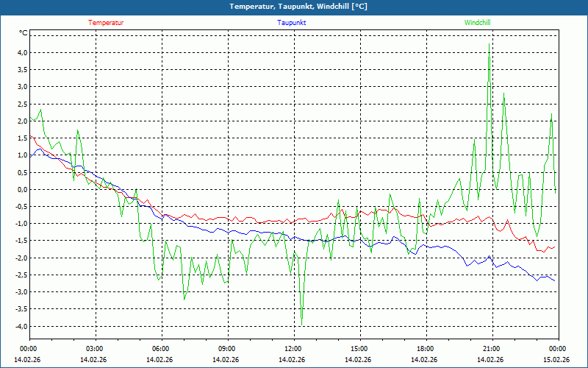Click the -4,0 y-axis value label
The width and height of the screenshot is (588, 368).
point(21,326)
